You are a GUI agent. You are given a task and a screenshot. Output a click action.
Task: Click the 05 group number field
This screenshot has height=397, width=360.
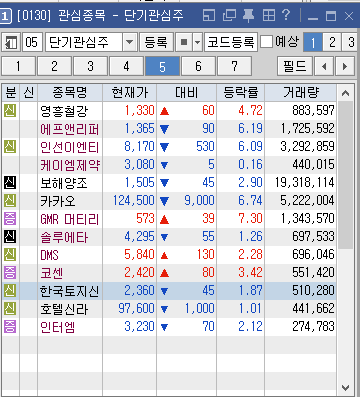point(32,42)
